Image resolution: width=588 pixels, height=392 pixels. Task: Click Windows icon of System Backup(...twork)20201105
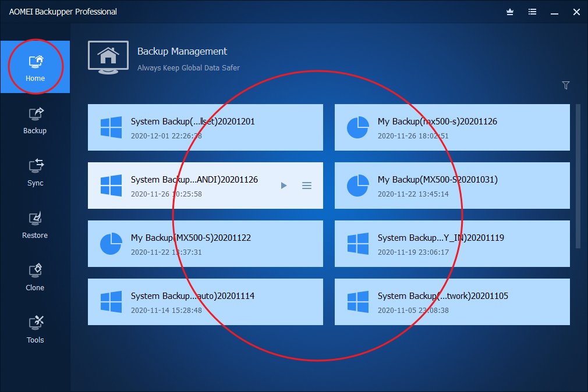coord(358,302)
